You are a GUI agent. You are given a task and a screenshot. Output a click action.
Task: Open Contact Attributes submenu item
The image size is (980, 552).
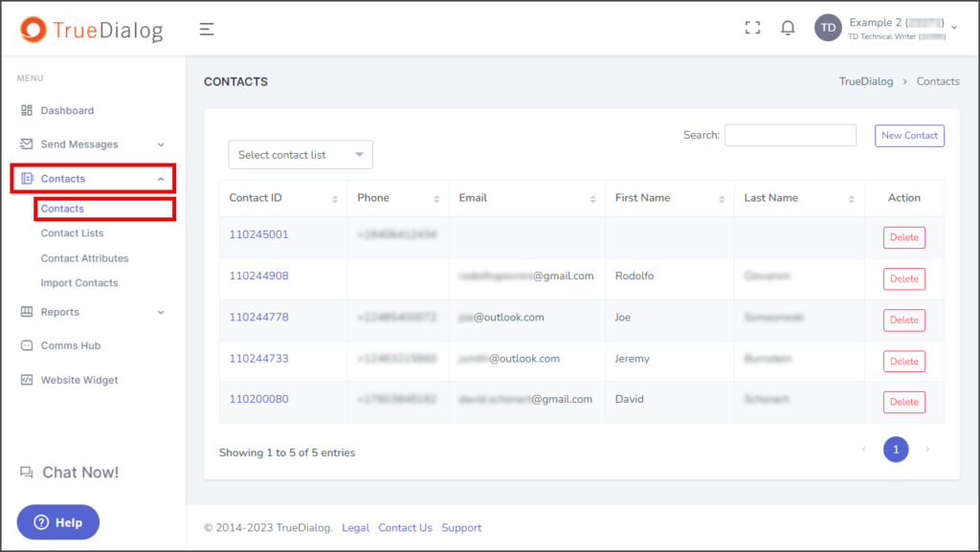pos(85,258)
